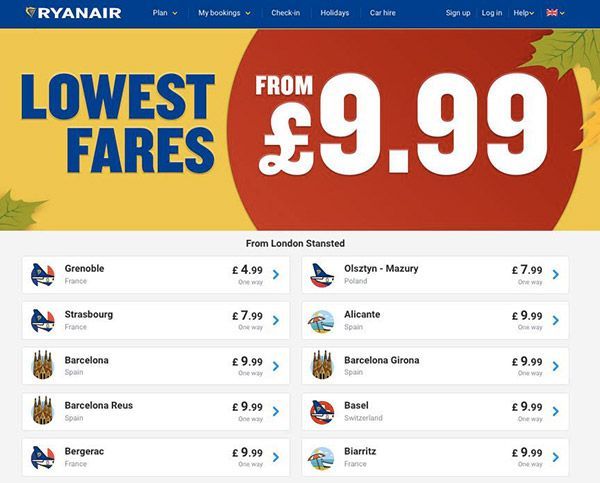The width and height of the screenshot is (600, 483).
Task: Click the arrow beside Strasbourg £7.99 fare
Action: click(276, 320)
